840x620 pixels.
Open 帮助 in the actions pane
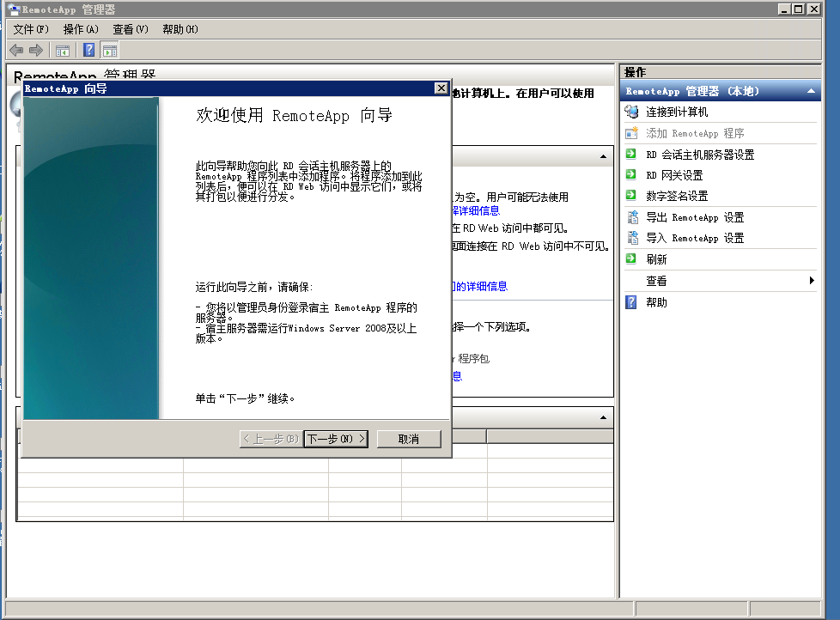(x=656, y=302)
